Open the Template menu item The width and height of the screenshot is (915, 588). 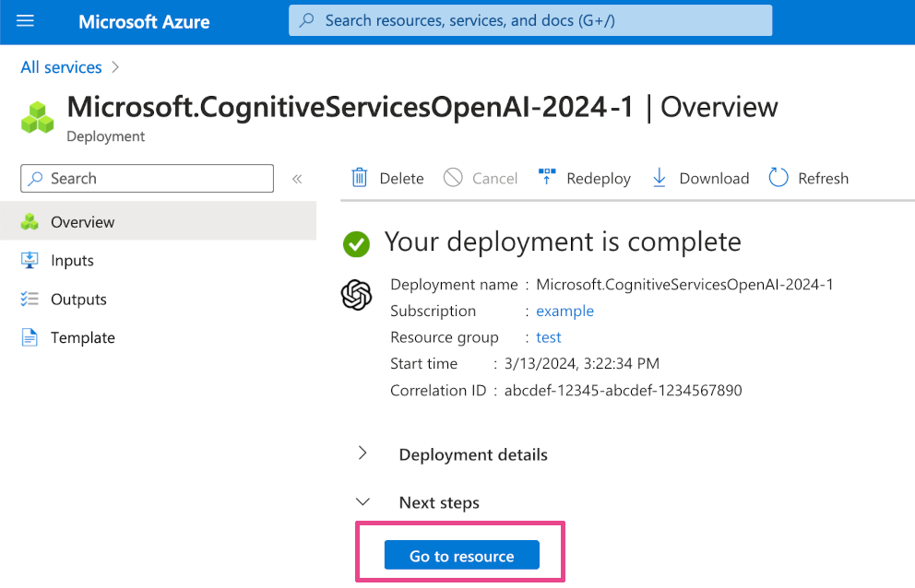coord(82,338)
